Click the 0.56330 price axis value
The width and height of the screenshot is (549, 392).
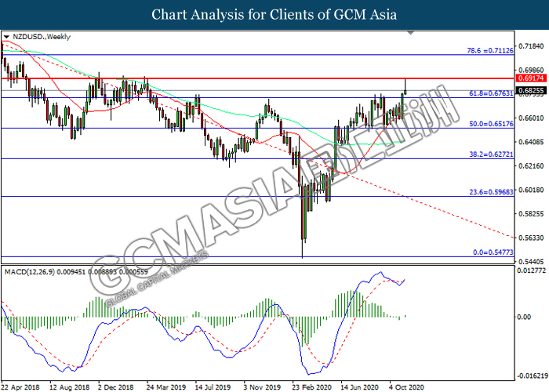pyautogui.click(x=531, y=238)
